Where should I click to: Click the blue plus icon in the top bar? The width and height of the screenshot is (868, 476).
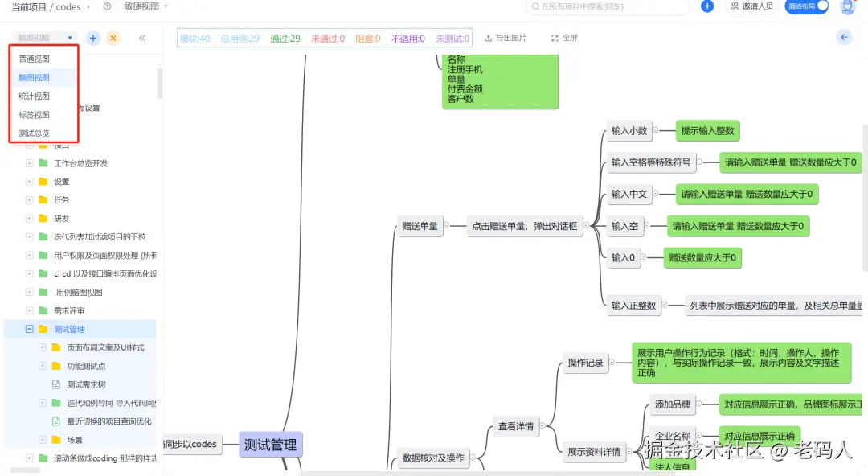tap(706, 7)
